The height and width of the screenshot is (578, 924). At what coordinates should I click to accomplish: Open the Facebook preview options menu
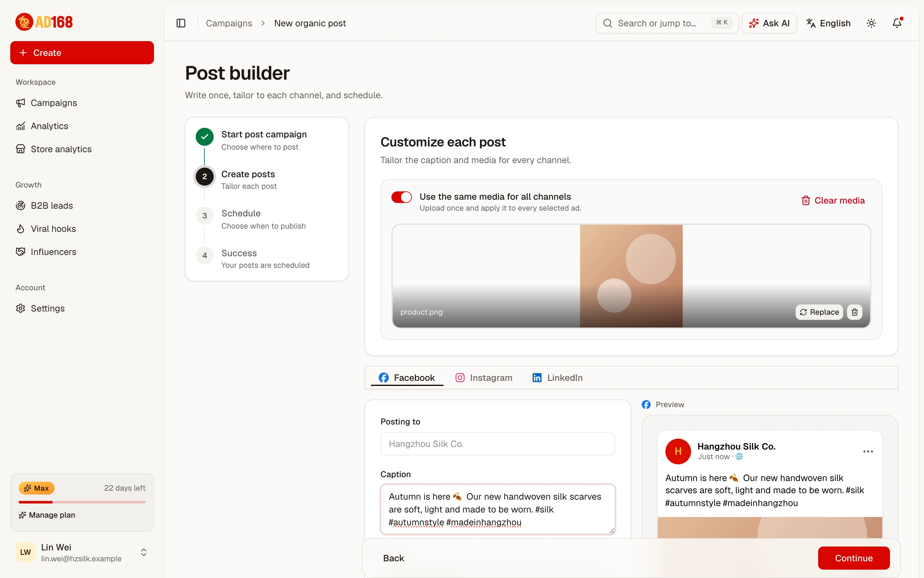pyautogui.click(x=868, y=451)
